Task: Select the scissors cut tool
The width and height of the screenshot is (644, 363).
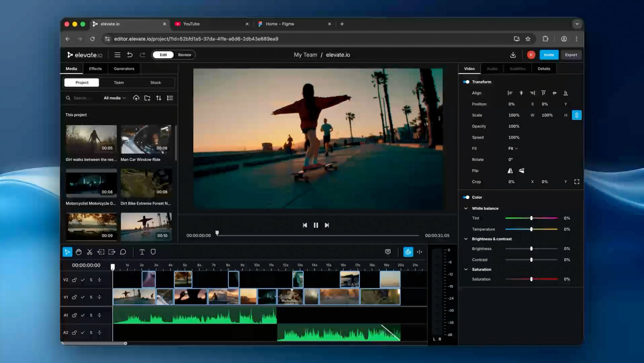Action: click(89, 252)
